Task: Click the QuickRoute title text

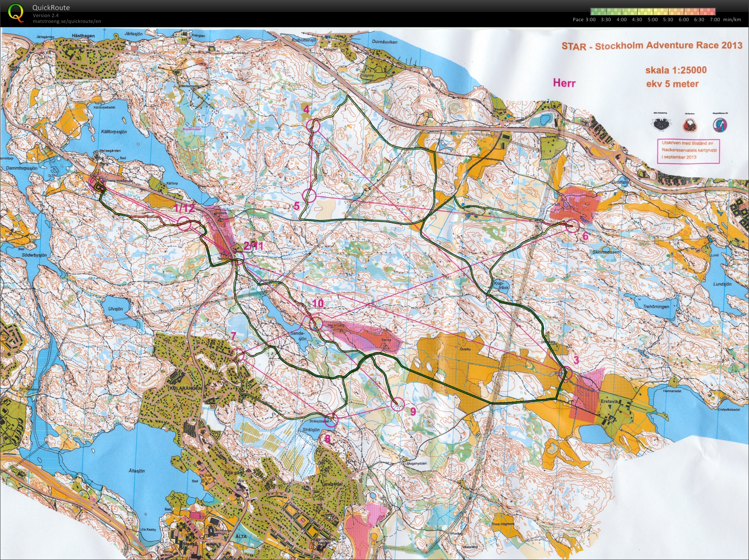Action: tap(51, 7)
